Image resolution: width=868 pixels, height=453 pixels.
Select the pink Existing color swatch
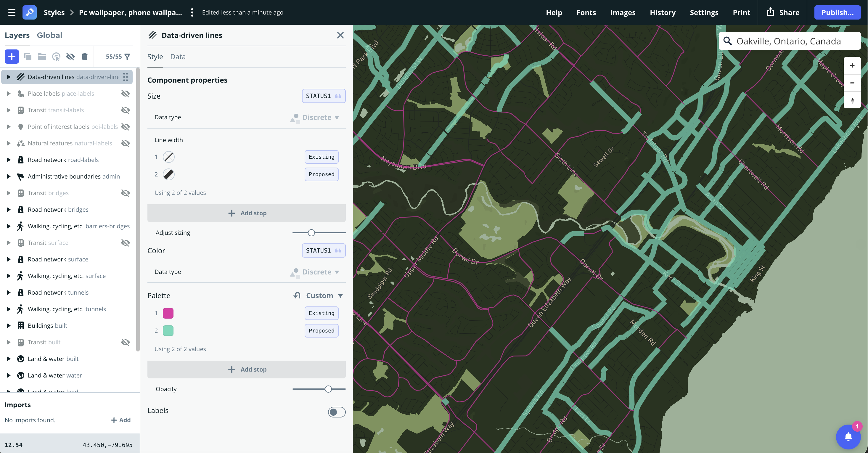click(168, 313)
